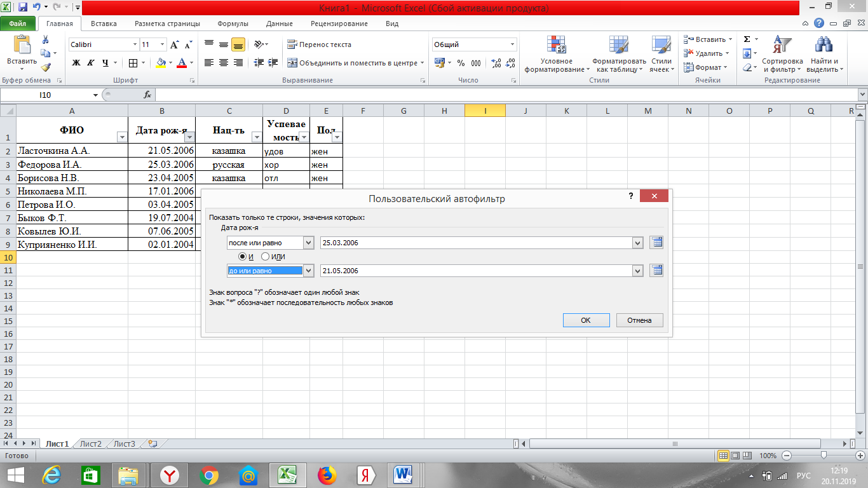Click the Удалить (Delete) cells button

[x=706, y=53]
